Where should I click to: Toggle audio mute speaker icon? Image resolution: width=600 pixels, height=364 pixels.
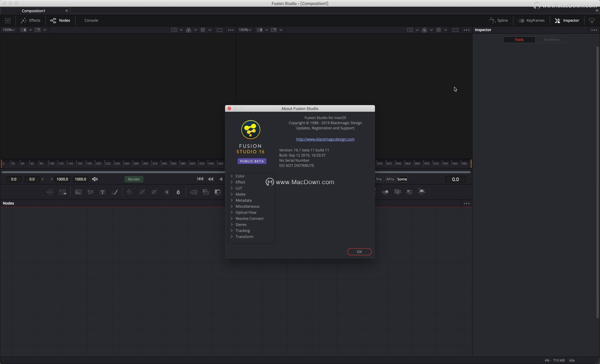(95, 179)
